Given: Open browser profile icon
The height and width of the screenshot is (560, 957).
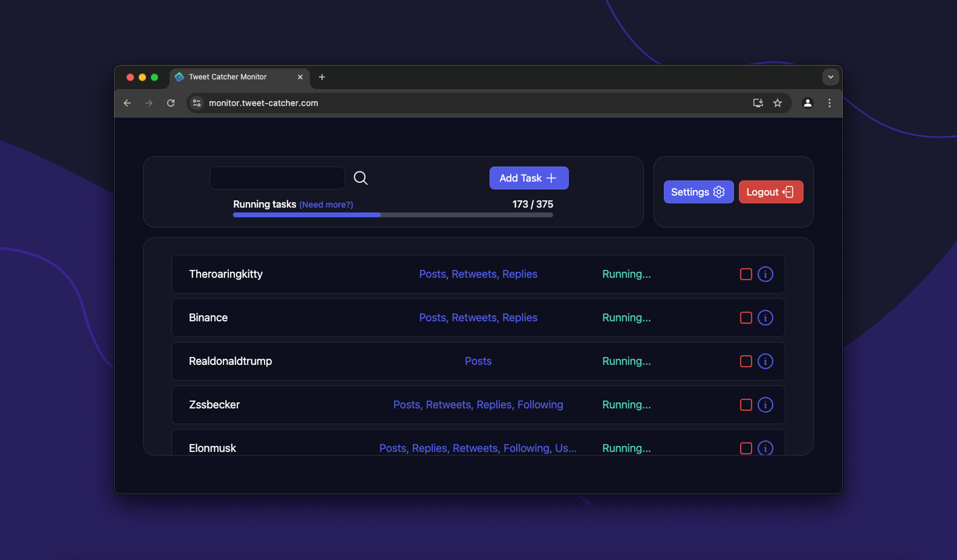Looking at the screenshot, I should tap(808, 103).
